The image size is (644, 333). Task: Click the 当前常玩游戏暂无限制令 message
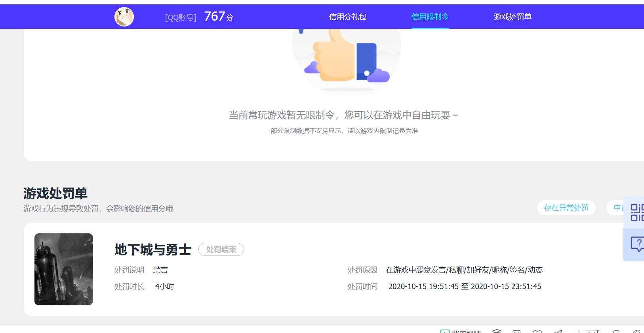343,115
